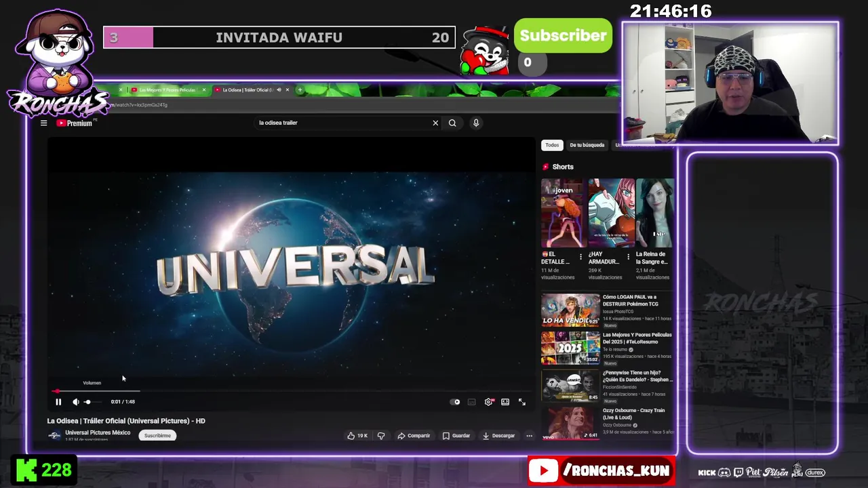Open options menu for '¿HAY ARMADUR...' short
The width and height of the screenshot is (868, 488).
628,257
